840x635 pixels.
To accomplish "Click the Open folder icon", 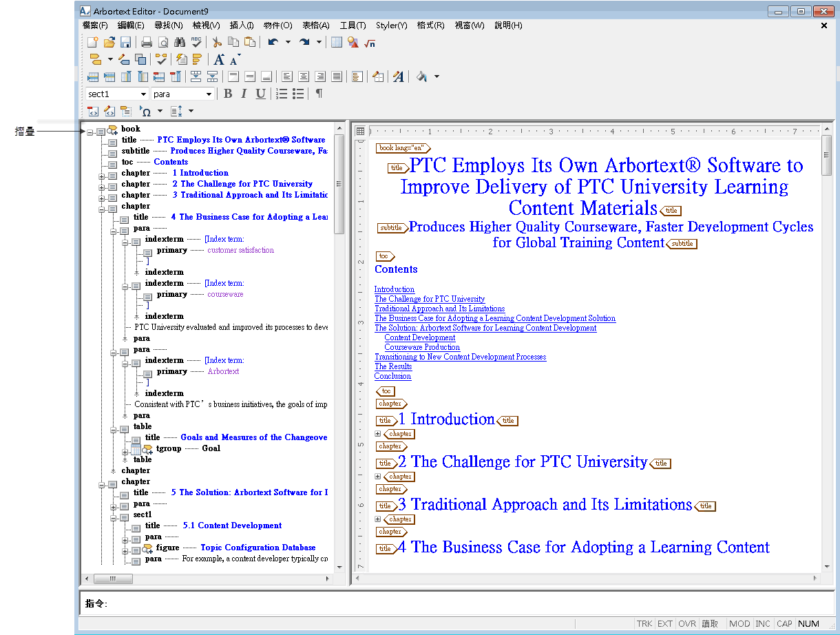I will tap(109, 42).
